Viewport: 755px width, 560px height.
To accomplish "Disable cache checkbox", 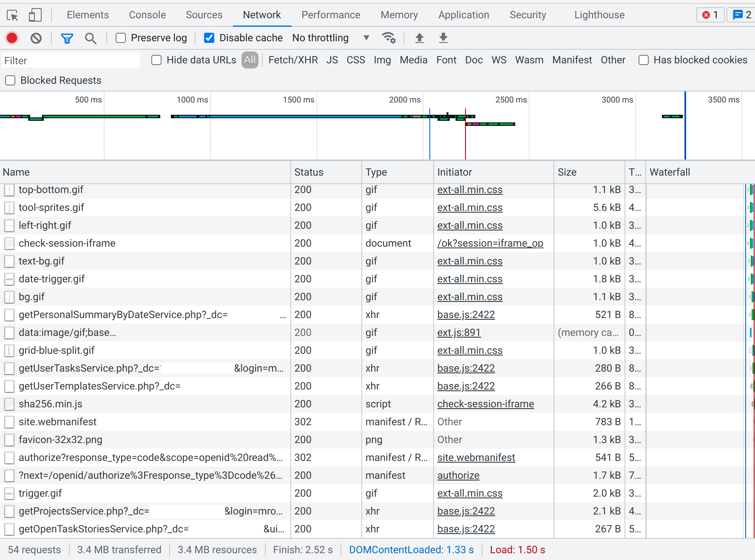I will pyautogui.click(x=209, y=38).
